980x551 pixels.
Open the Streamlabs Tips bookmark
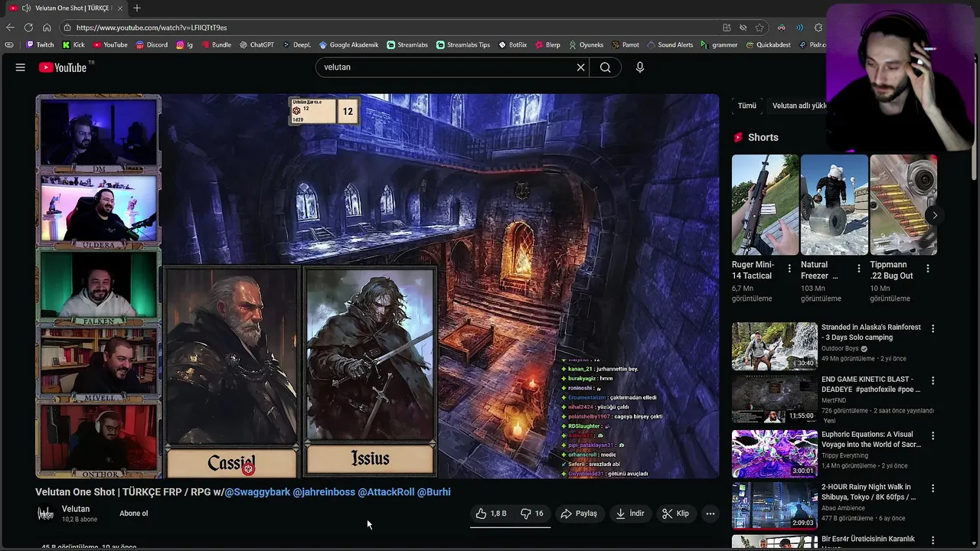tap(463, 45)
